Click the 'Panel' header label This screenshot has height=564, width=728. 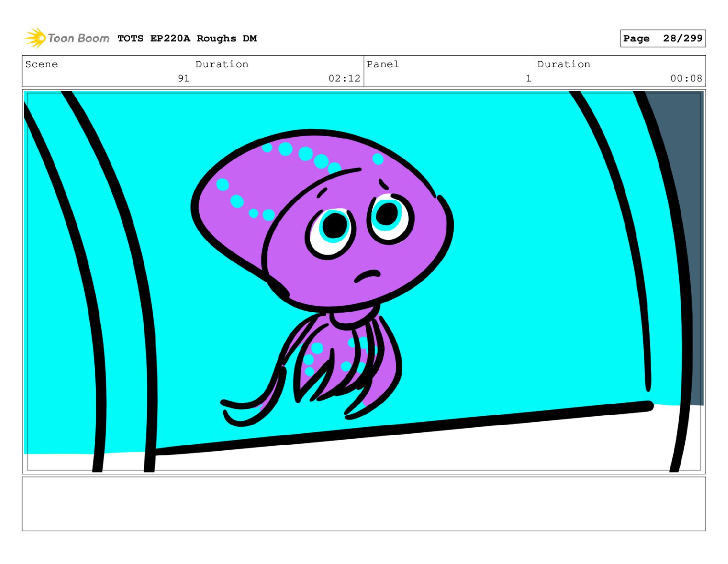click(382, 64)
